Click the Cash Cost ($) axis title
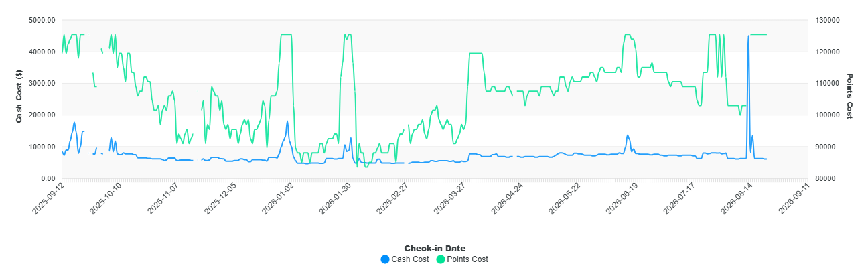This screenshot has height=268, width=868. click(19, 99)
